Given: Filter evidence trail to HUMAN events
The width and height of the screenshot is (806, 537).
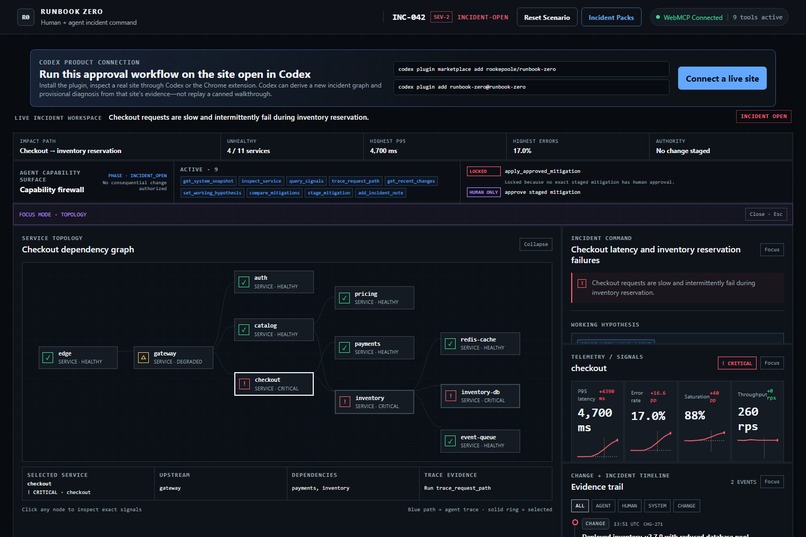Looking at the screenshot, I should point(629,506).
